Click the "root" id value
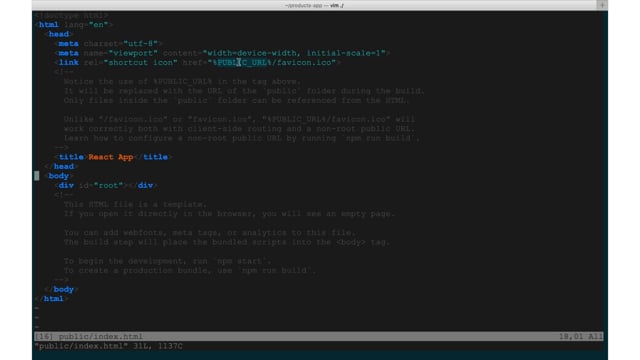 pyautogui.click(x=108, y=185)
